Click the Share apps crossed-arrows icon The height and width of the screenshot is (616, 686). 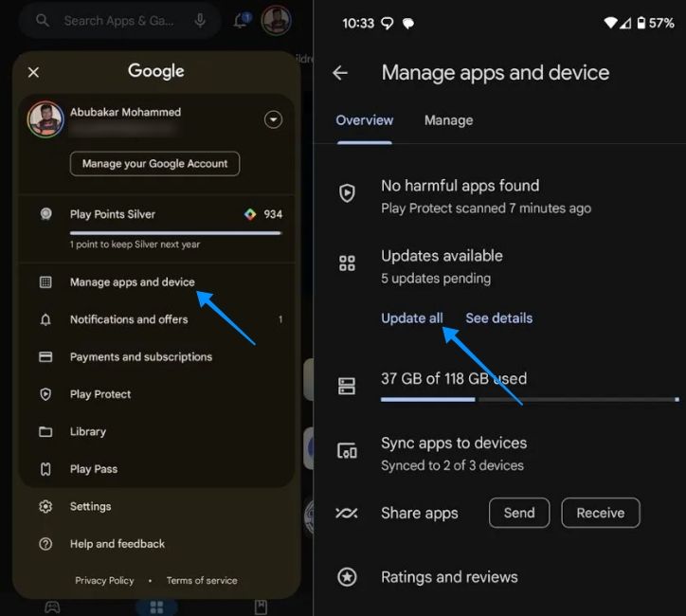click(x=347, y=513)
